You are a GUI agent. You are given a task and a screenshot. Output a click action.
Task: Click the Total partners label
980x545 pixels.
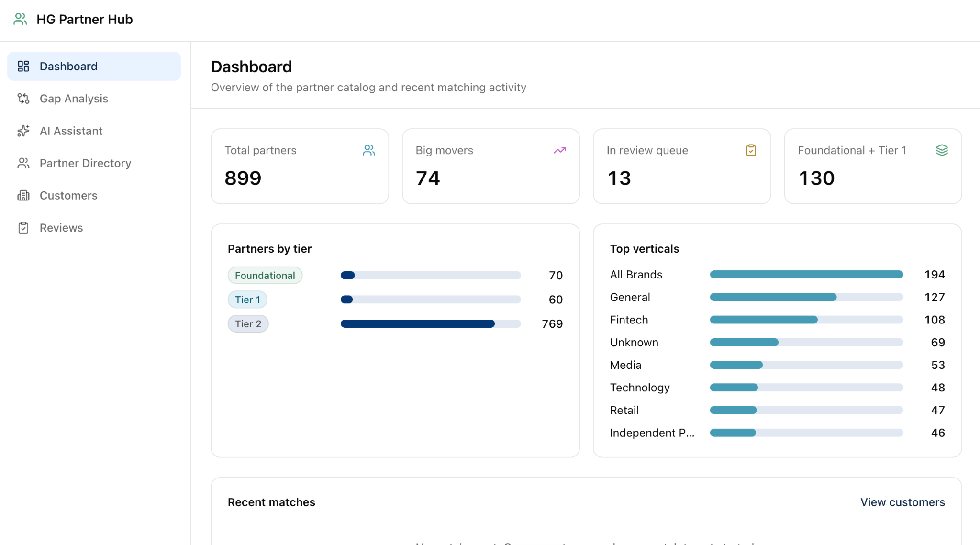coord(260,150)
